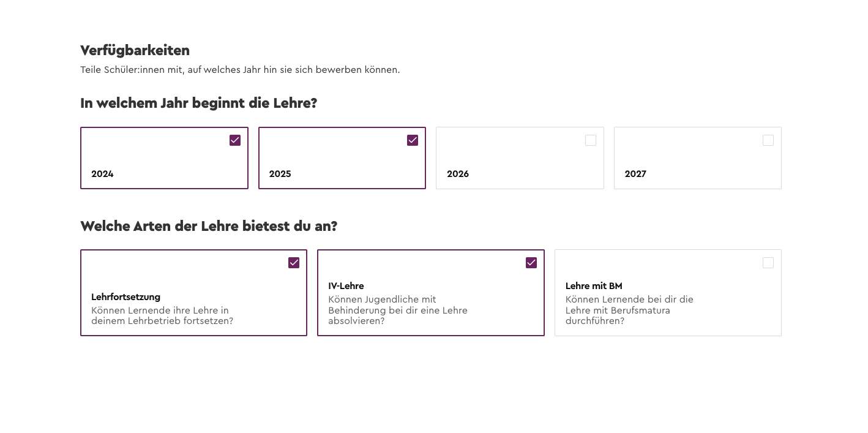Click heading 'Welche Arten der Lehre bietest du an?'
Image resolution: width=868 pixels, height=433 pixels.
coord(209,226)
